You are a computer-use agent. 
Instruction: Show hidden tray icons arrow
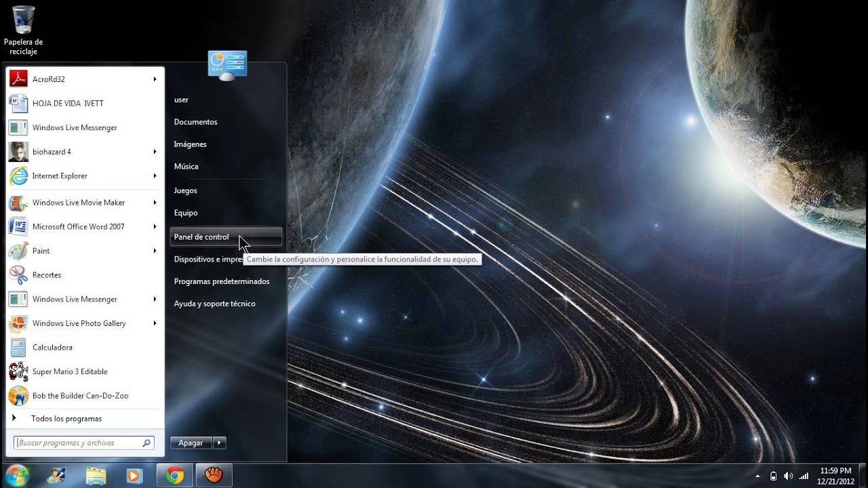(x=757, y=476)
